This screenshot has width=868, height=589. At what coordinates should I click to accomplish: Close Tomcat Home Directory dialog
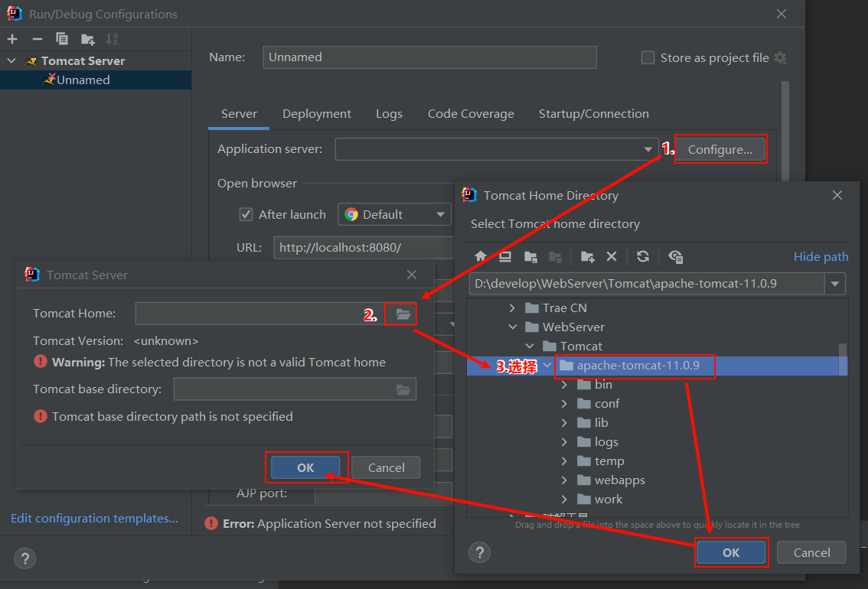837,195
